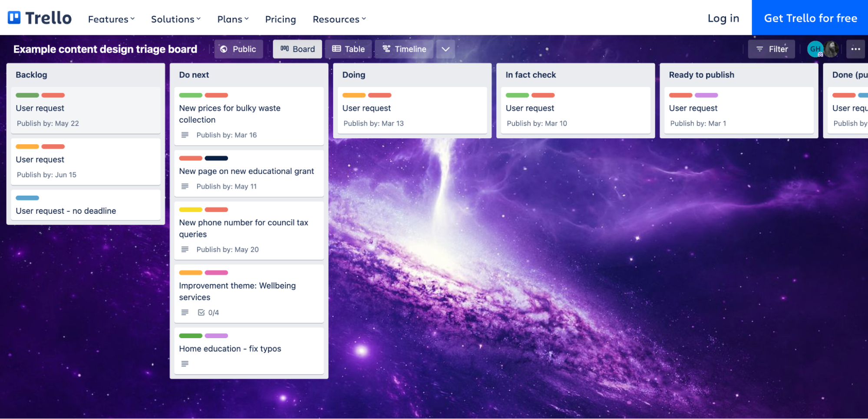Click the green label on Home education card

(x=191, y=335)
